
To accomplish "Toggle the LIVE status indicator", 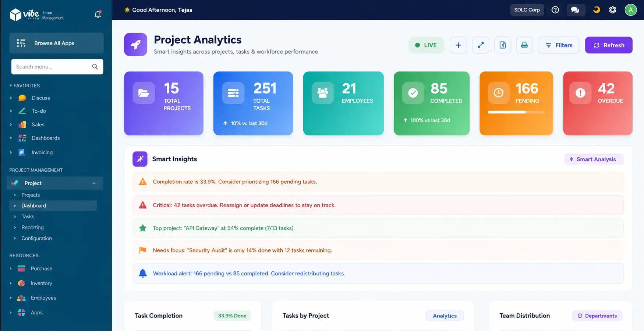I will point(426,45).
